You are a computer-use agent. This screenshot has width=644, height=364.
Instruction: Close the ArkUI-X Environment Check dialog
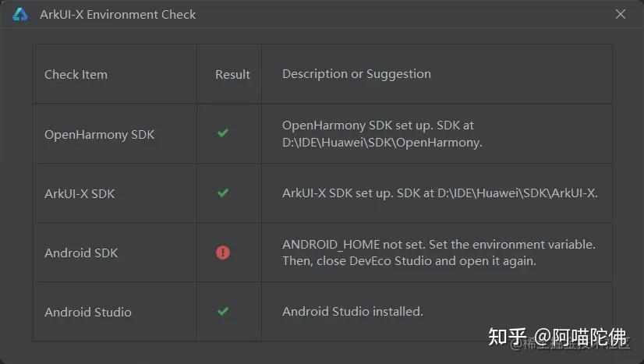coord(621,14)
